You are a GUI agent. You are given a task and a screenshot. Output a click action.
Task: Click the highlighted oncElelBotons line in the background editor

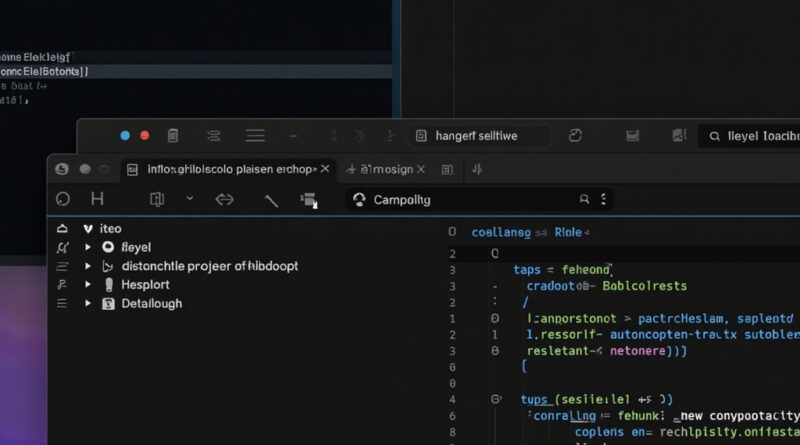point(196,71)
